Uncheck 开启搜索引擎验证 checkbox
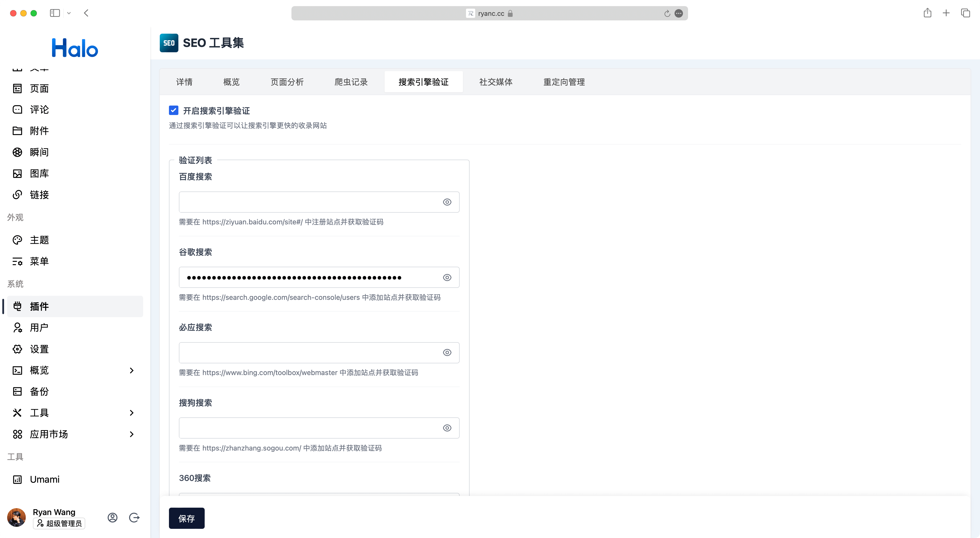The height and width of the screenshot is (538, 980). click(174, 111)
